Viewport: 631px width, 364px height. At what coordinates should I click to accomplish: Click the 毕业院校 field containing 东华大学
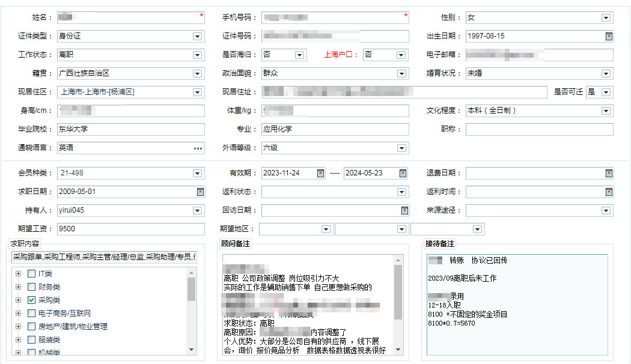[x=131, y=129]
